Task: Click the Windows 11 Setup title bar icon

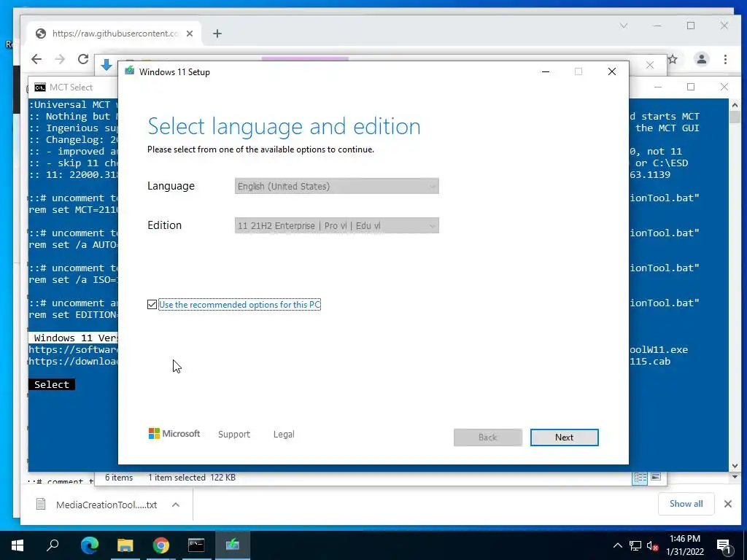Action: 130,71
